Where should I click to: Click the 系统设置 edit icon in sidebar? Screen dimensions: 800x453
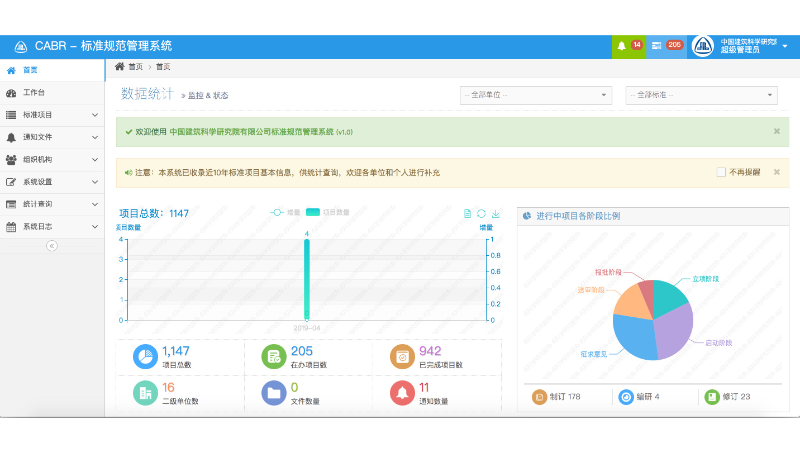coord(11,182)
